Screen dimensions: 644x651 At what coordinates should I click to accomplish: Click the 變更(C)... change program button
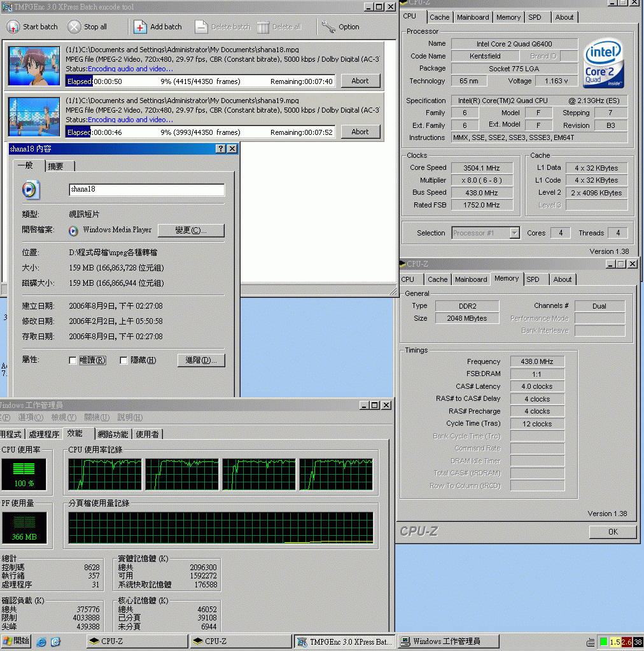click(x=191, y=230)
